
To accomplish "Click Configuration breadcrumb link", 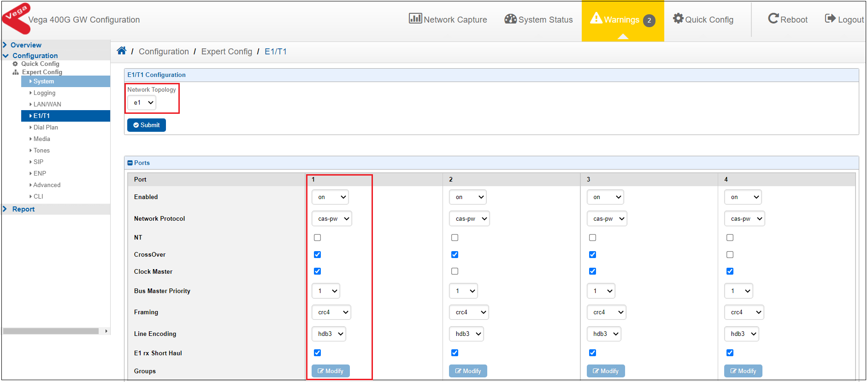I will (164, 52).
